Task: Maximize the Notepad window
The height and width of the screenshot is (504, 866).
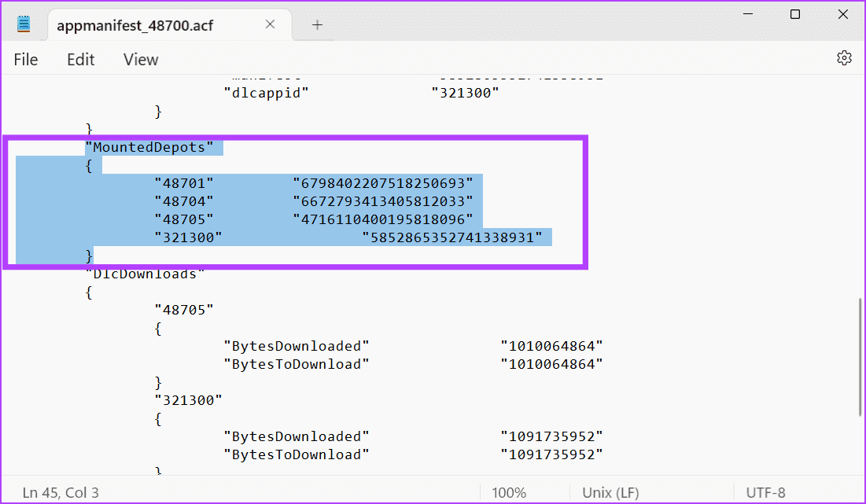Action: click(795, 14)
